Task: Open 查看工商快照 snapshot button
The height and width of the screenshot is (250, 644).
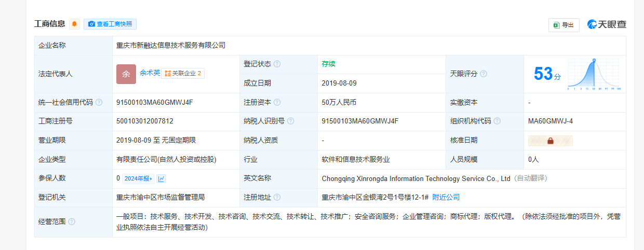Action: (x=110, y=24)
